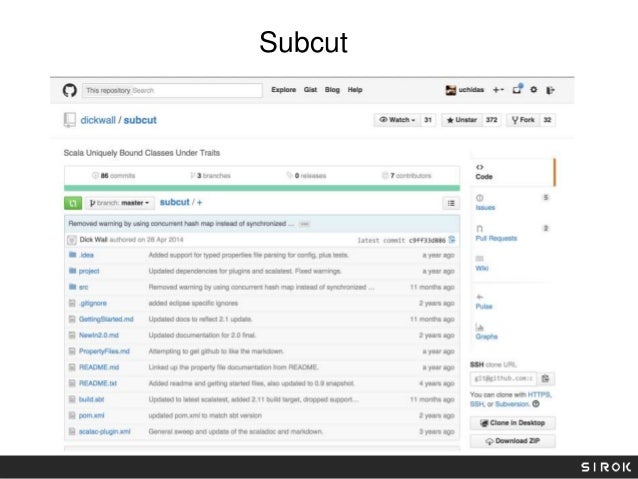This screenshot has height=479, width=638.
Task: Open the notifications icon
Action: click(x=517, y=90)
